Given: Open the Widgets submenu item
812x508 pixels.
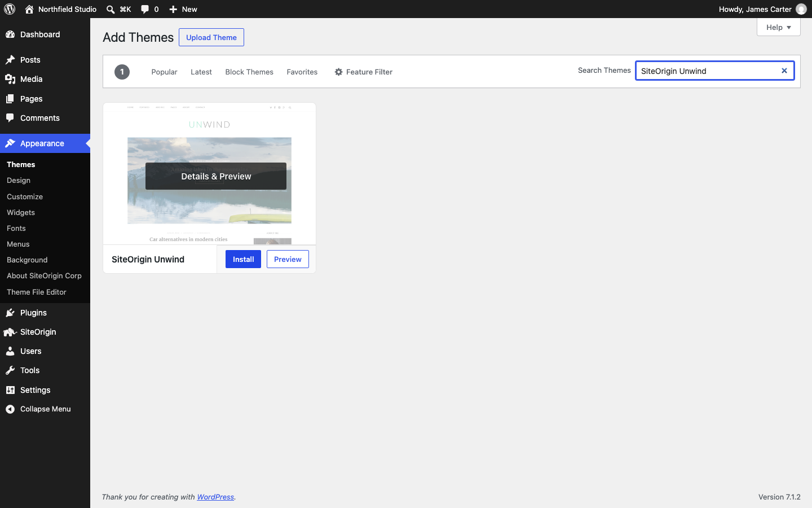Looking at the screenshot, I should 21,212.
